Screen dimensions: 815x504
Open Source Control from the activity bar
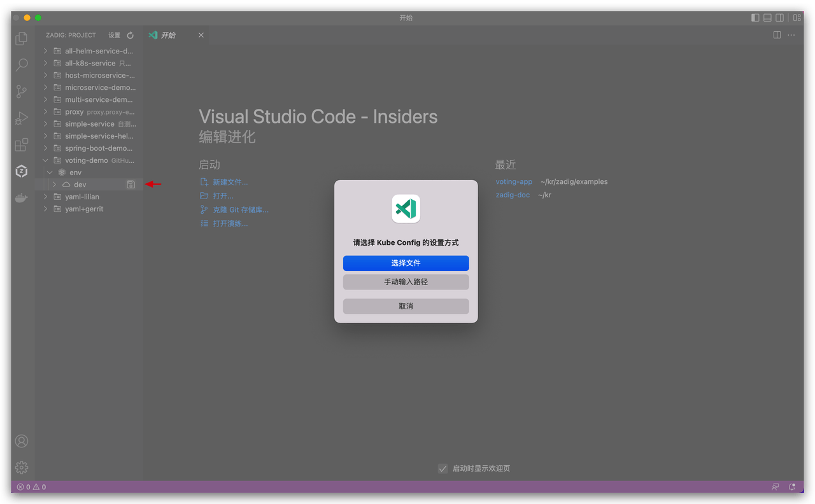(x=21, y=92)
